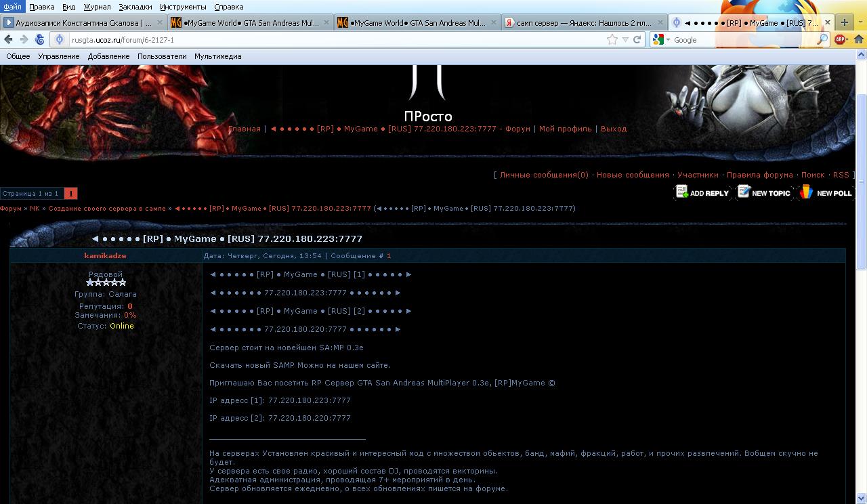Click the Add Reply button

tap(702, 192)
